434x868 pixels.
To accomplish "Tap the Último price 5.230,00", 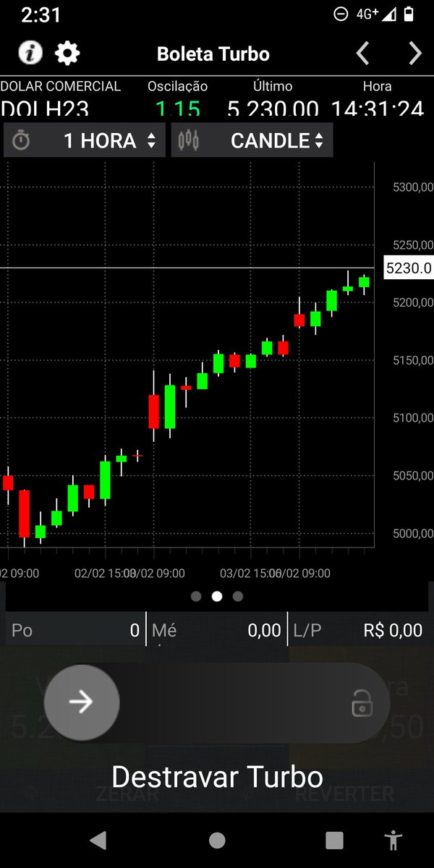I will (x=273, y=109).
